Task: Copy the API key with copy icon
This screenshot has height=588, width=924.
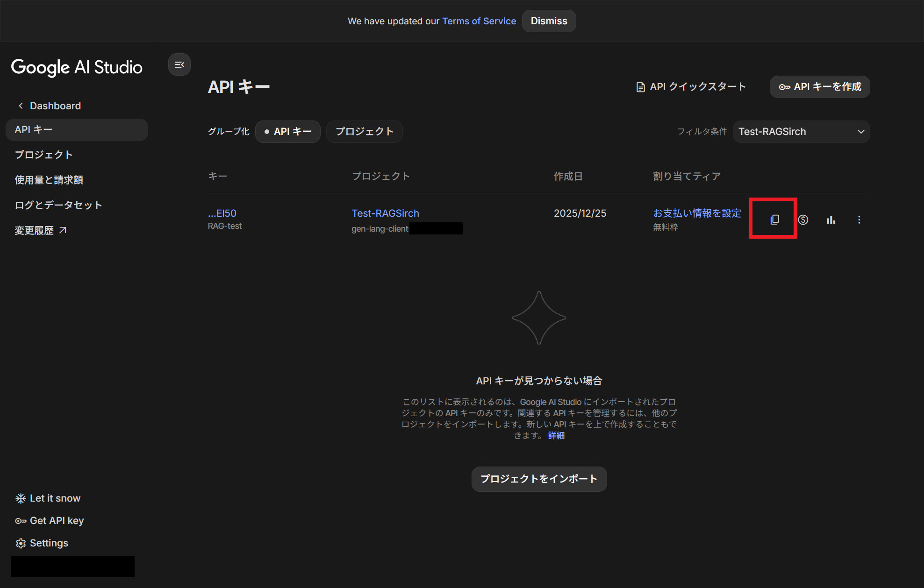Action: pos(774,220)
